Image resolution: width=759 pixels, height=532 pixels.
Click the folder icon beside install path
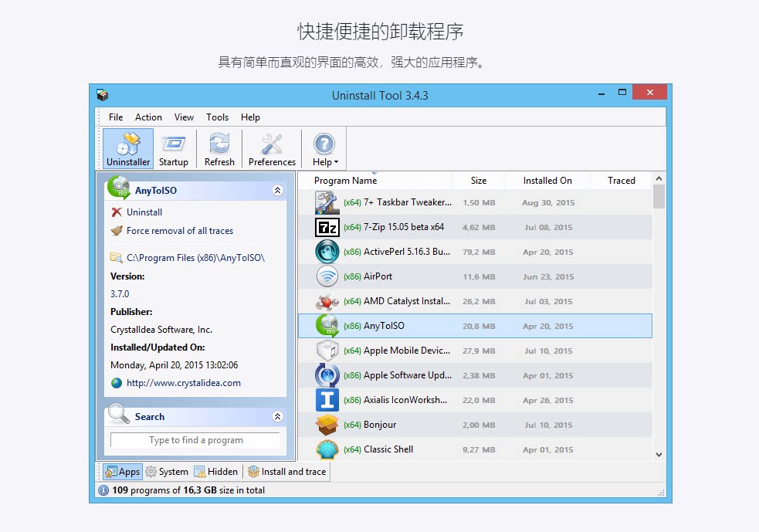116,258
